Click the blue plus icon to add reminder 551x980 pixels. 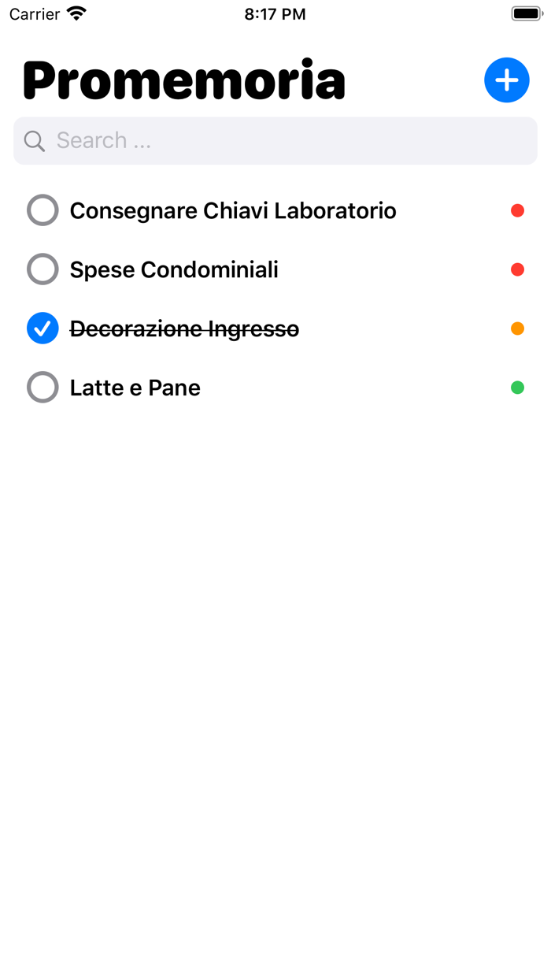(507, 80)
